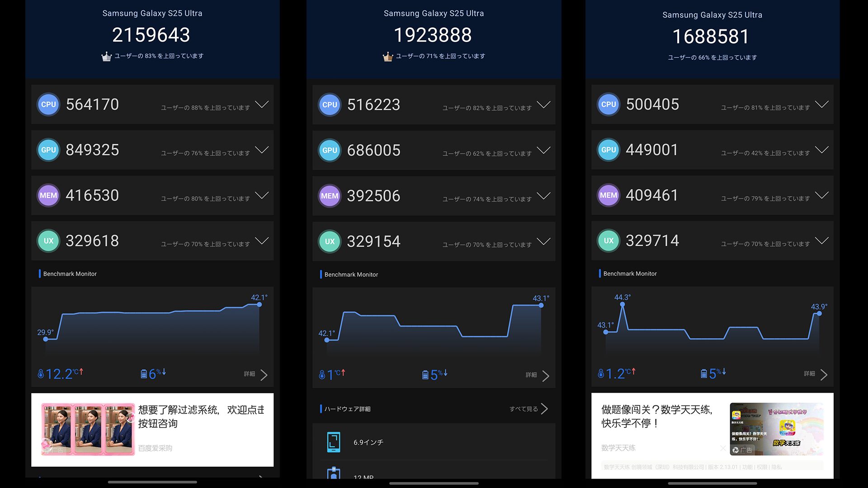Screen dimensions: 868x488
Task: Click ad text 做题像闯关？数学天天练
Action: 656,410
